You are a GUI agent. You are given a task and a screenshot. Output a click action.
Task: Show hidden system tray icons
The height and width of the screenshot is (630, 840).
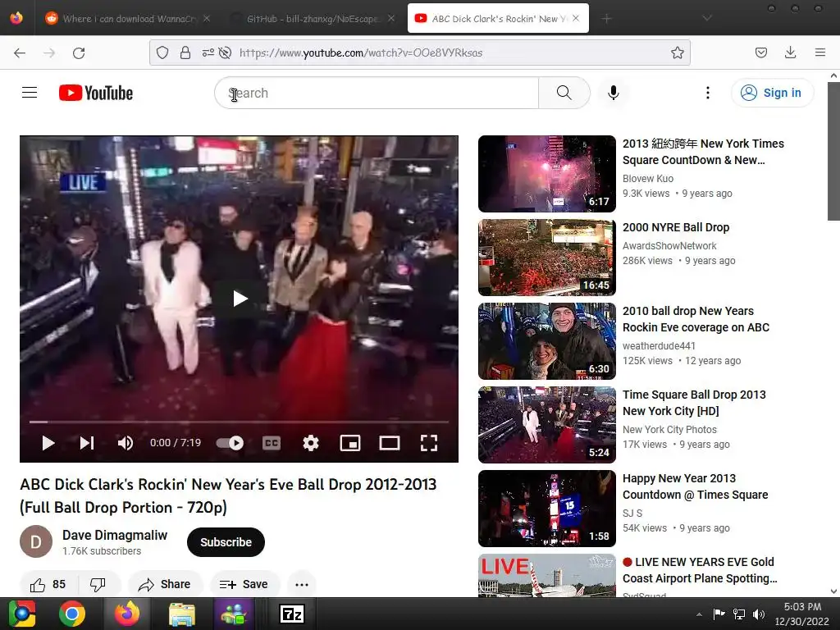(x=699, y=614)
